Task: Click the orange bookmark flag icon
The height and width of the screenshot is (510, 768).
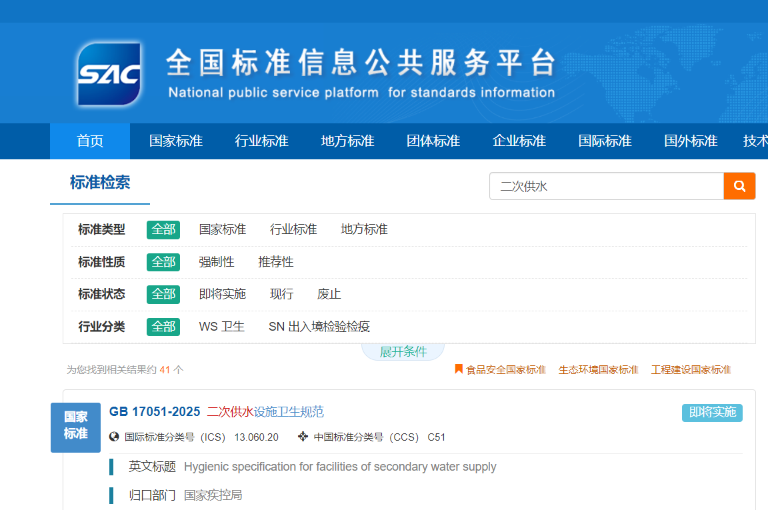Action: click(x=458, y=369)
